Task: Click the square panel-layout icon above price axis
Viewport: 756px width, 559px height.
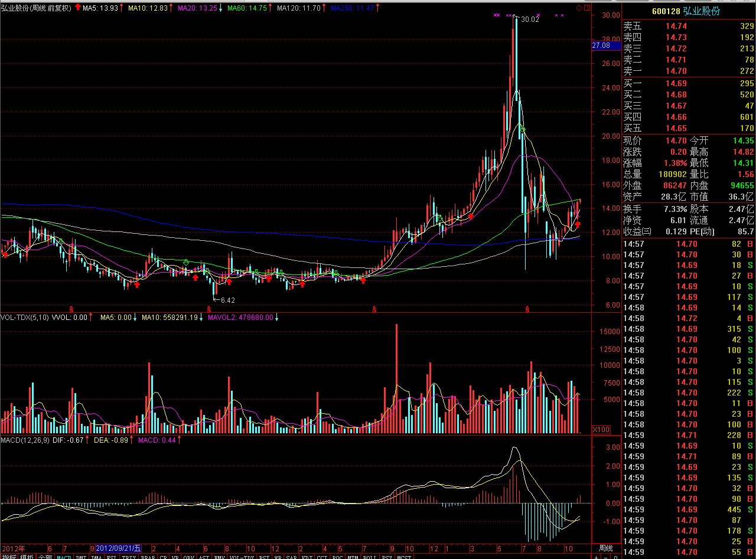Action: click(x=587, y=8)
